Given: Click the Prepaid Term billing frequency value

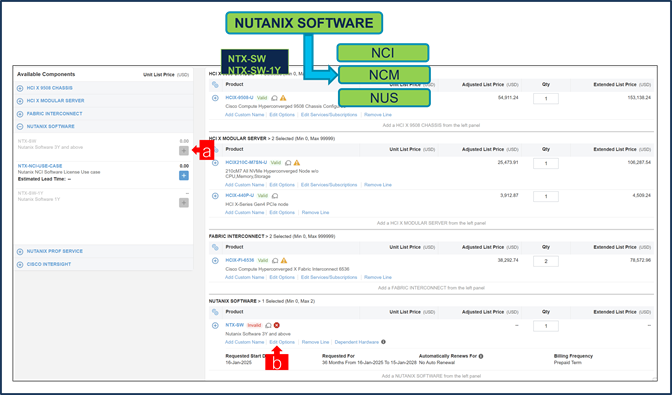Looking at the screenshot, I should pyautogui.click(x=567, y=362).
